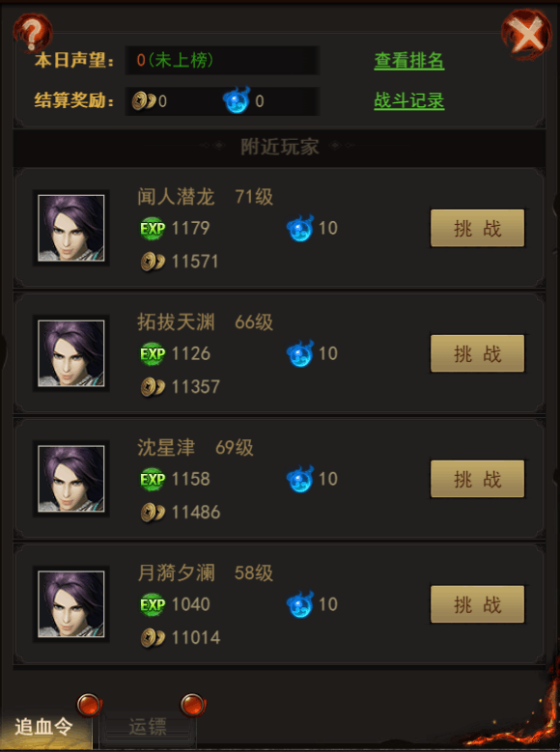
Task: Open the 查看排名 ranking link
Action: tap(408, 61)
